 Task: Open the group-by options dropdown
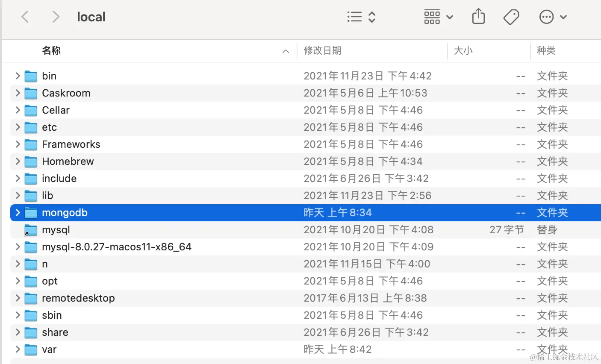[438, 17]
